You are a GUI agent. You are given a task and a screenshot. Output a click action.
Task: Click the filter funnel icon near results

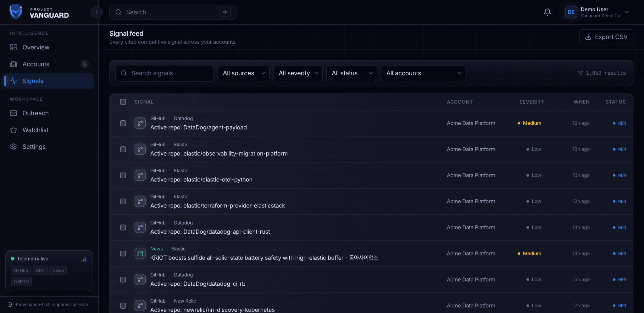click(580, 73)
